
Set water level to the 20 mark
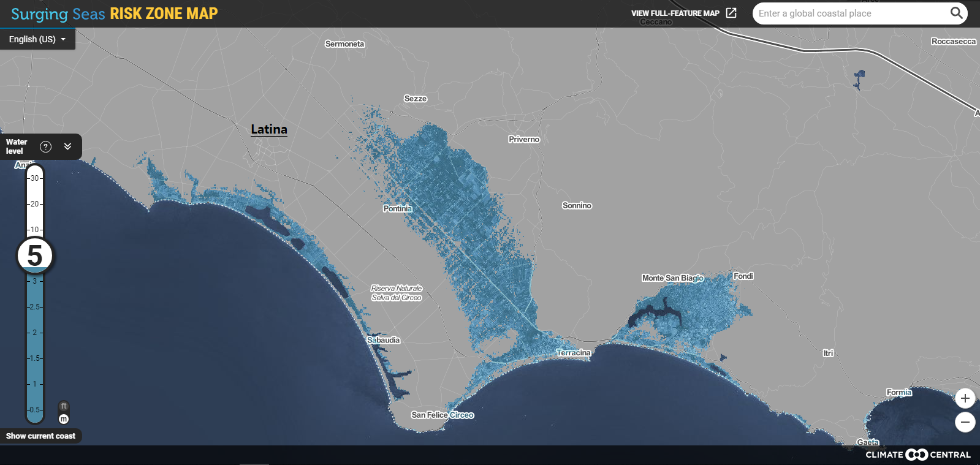pos(35,204)
